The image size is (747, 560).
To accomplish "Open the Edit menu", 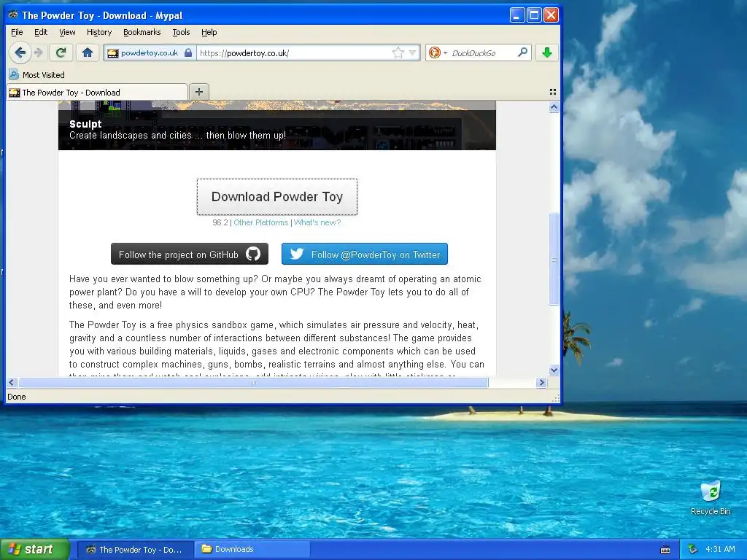I will pos(41,32).
